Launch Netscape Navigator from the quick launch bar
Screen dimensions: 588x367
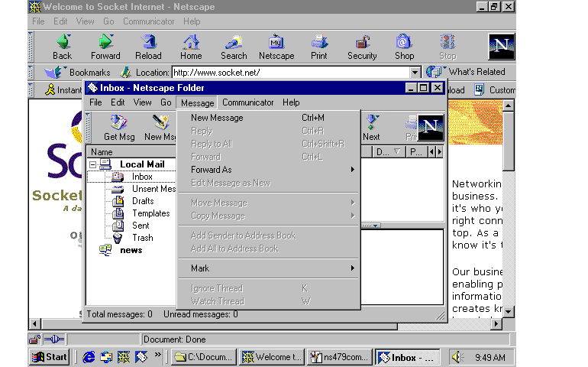pos(124,357)
